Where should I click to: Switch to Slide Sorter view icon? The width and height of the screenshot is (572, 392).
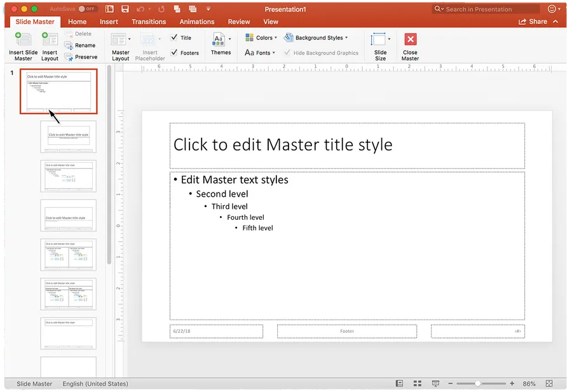click(418, 383)
